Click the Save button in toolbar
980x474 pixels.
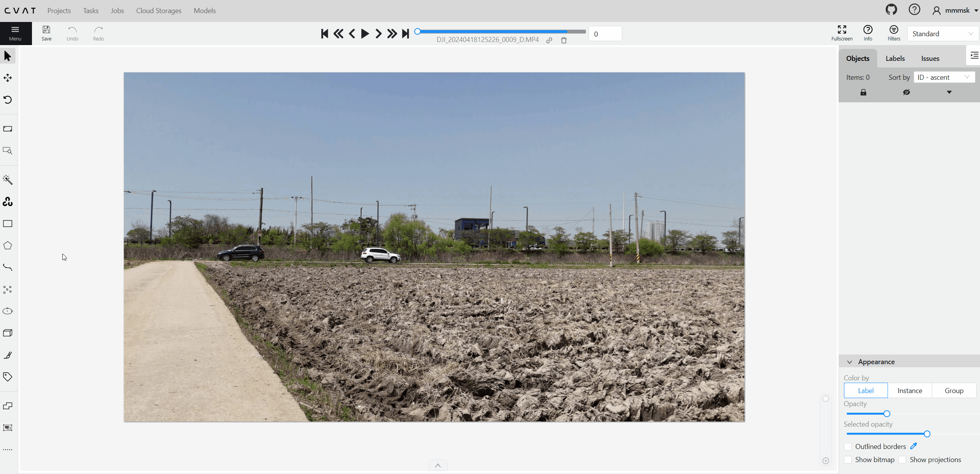46,33
